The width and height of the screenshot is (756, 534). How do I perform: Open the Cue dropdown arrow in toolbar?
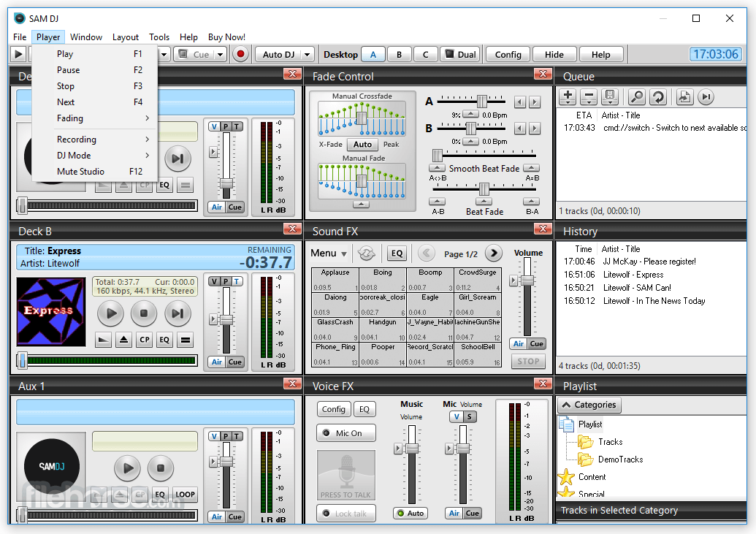(221, 55)
